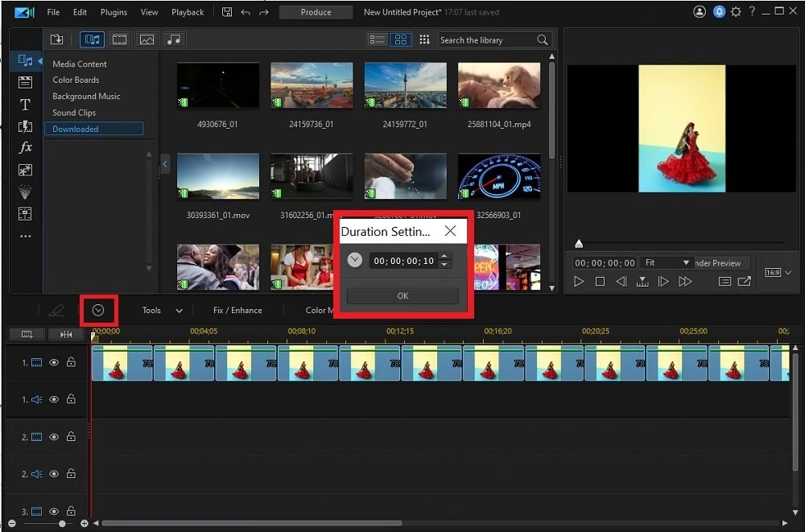Image resolution: width=805 pixels, height=532 pixels.
Task: Select the Media Room icon
Action: (26, 60)
